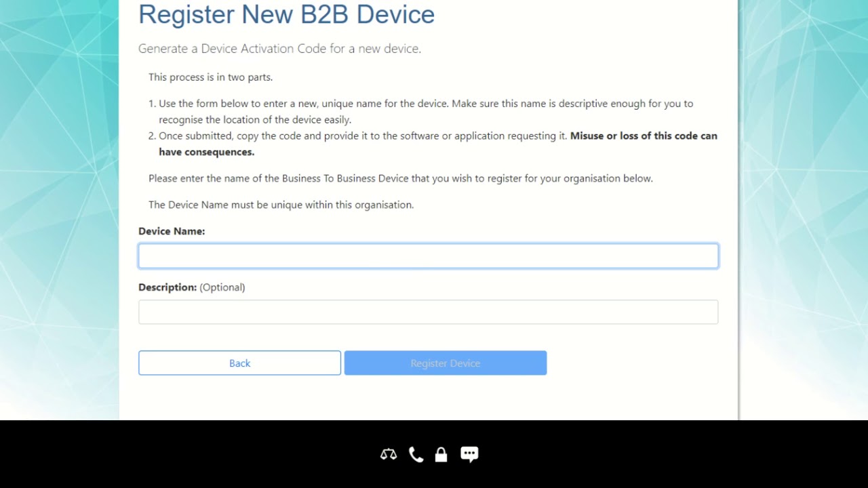Image resolution: width=868 pixels, height=488 pixels.
Task: Click the padlock privacy icon
Action: click(441, 454)
